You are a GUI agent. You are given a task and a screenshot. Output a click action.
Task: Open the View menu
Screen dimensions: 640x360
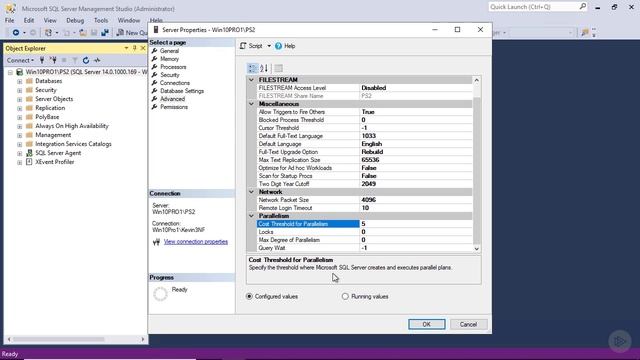coord(50,20)
